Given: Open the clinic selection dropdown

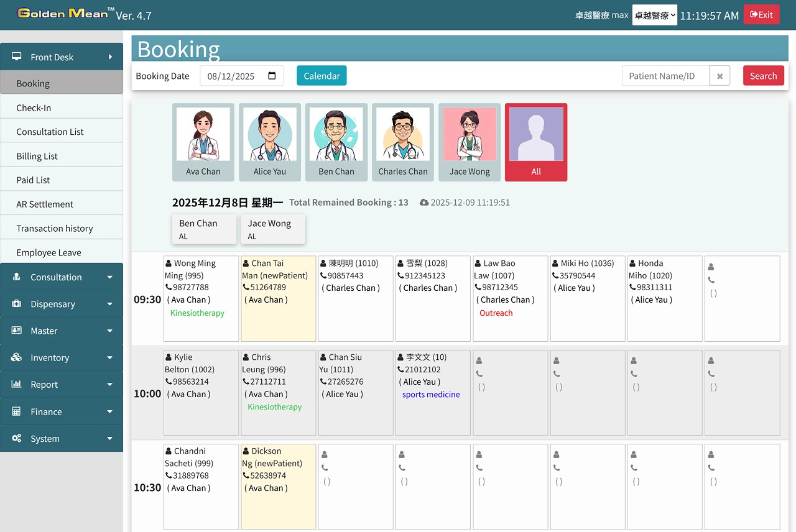Looking at the screenshot, I should (x=654, y=15).
